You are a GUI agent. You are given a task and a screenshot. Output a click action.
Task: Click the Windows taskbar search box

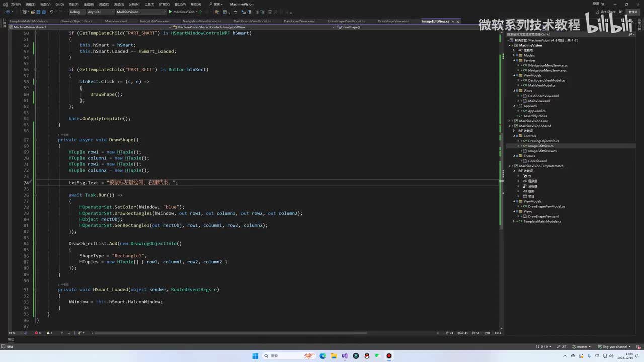click(290, 356)
